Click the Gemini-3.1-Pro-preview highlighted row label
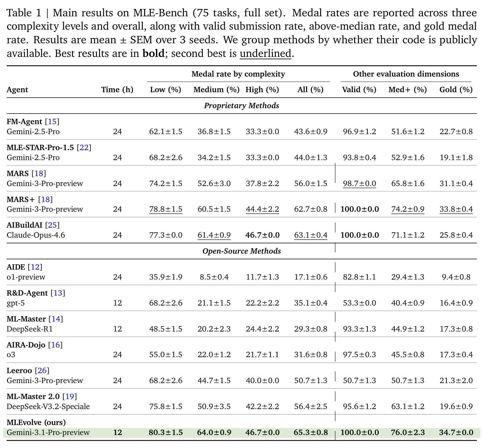Screen dimensions: 484x448 [x=48, y=432]
